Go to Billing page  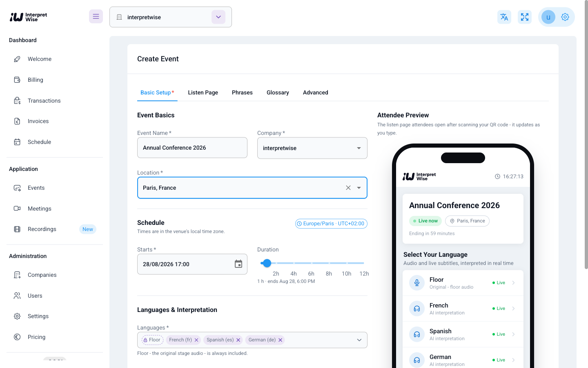pyautogui.click(x=55, y=80)
